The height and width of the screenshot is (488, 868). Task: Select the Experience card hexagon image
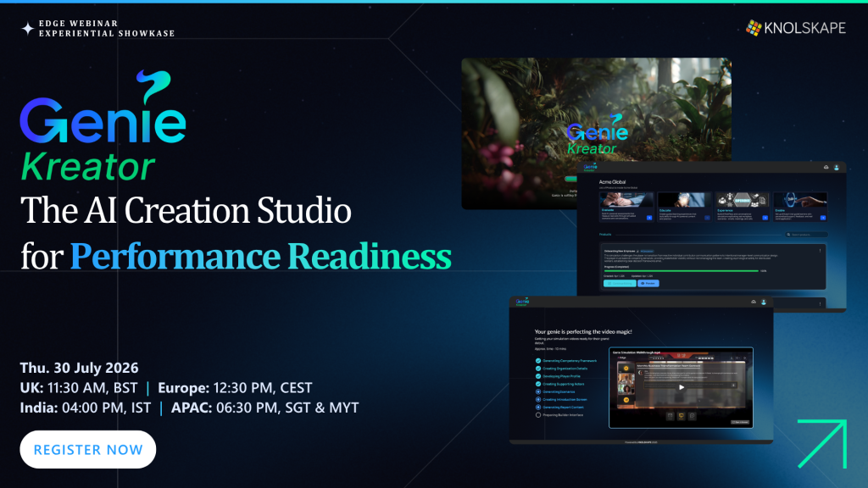(743, 200)
